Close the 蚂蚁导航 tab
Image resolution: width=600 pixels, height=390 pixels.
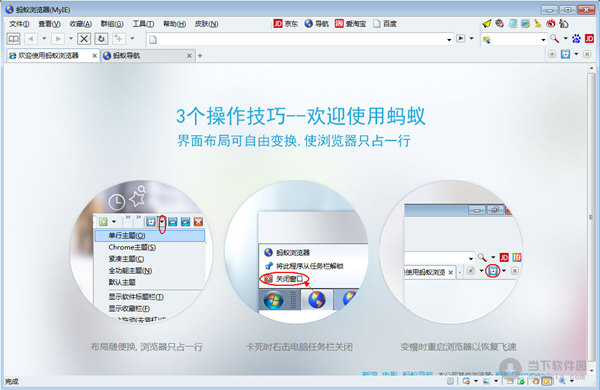pos(189,56)
